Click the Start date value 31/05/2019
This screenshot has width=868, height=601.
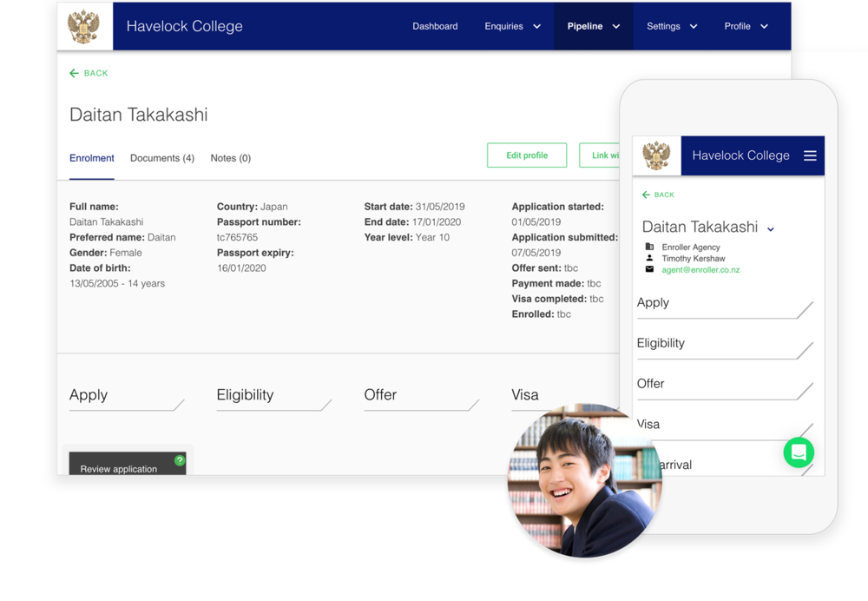click(440, 207)
